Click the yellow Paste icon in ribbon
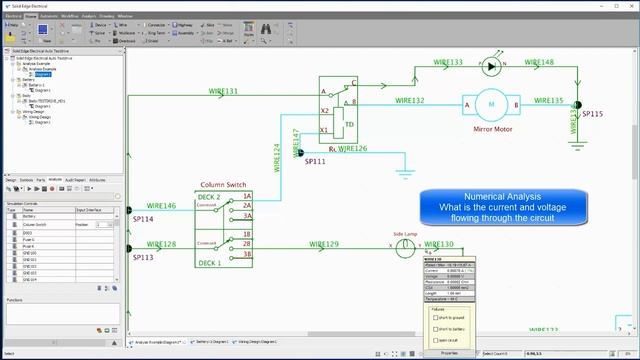 tap(10, 38)
